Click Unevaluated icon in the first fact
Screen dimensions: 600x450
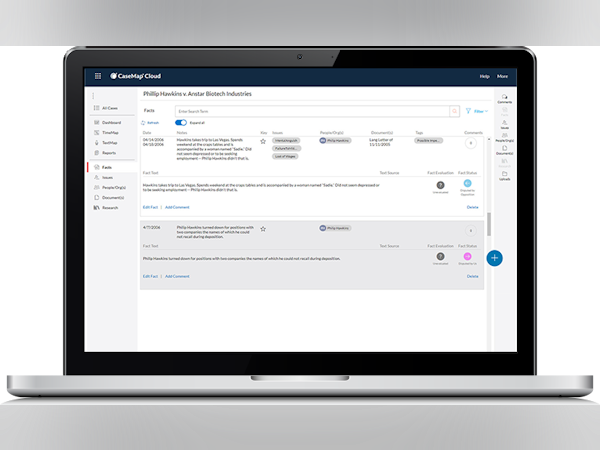[440, 185]
